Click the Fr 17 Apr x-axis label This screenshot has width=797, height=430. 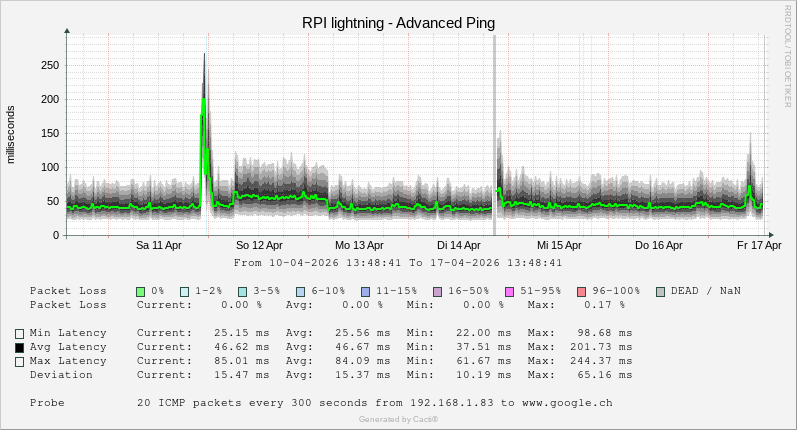click(x=759, y=245)
